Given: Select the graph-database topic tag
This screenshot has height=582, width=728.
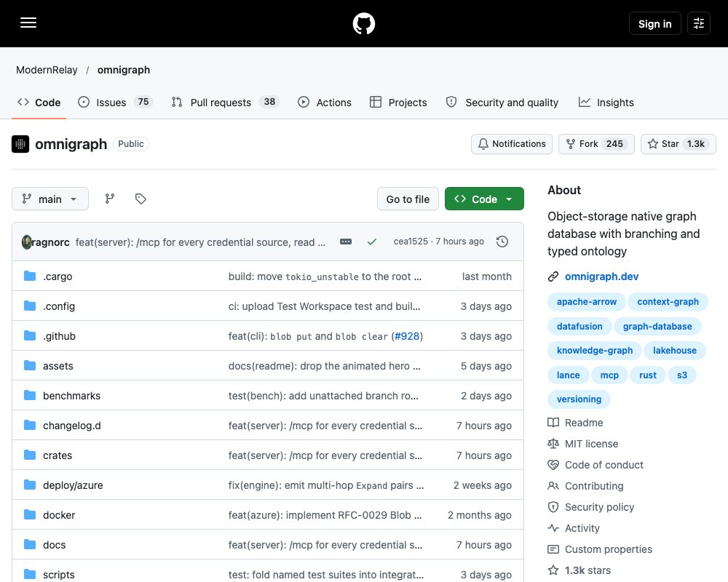Looking at the screenshot, I should point(657,326).
